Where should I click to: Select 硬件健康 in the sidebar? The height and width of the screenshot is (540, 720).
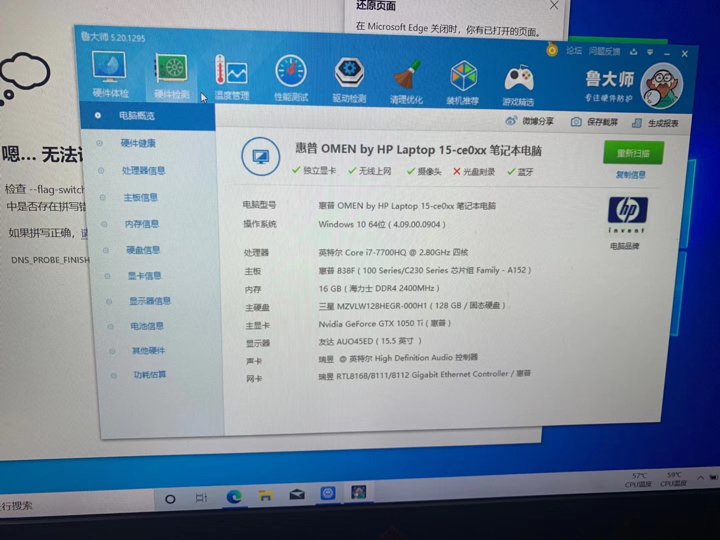pos(138,143)
